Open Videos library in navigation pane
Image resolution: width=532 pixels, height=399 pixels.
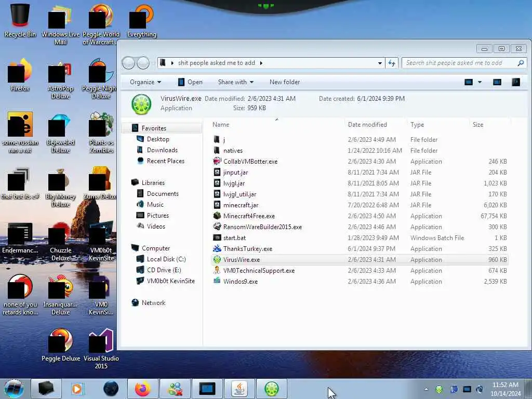(156, 226)
